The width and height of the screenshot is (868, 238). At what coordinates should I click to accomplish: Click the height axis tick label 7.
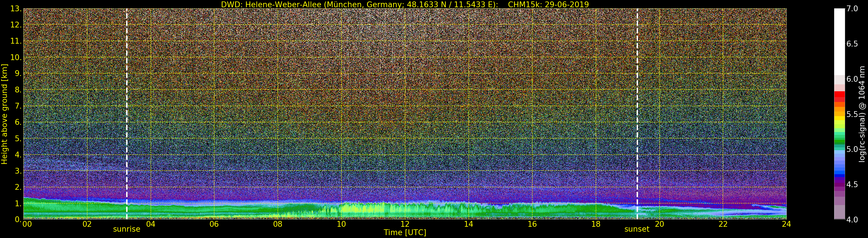[18, 106]
